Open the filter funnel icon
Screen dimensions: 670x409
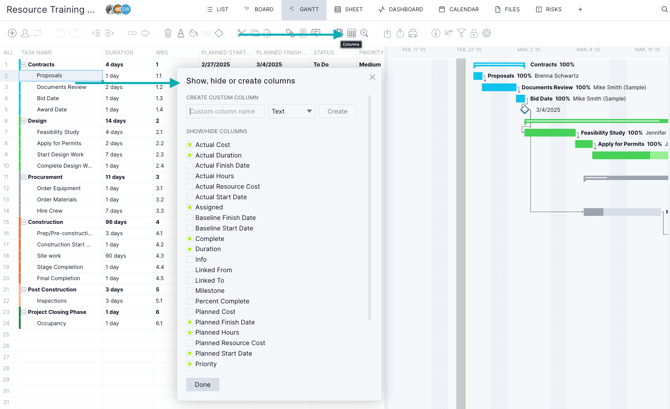tap(461, 33)
